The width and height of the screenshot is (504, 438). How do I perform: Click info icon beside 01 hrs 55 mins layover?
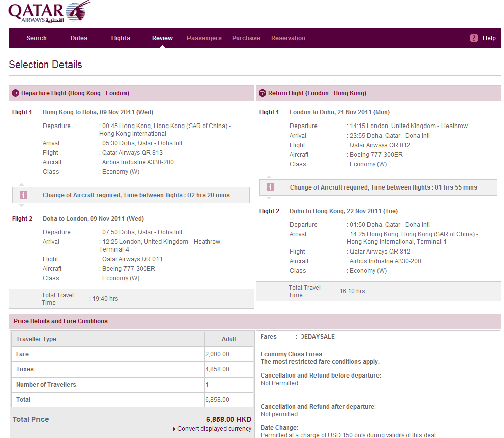coord(270,187)
